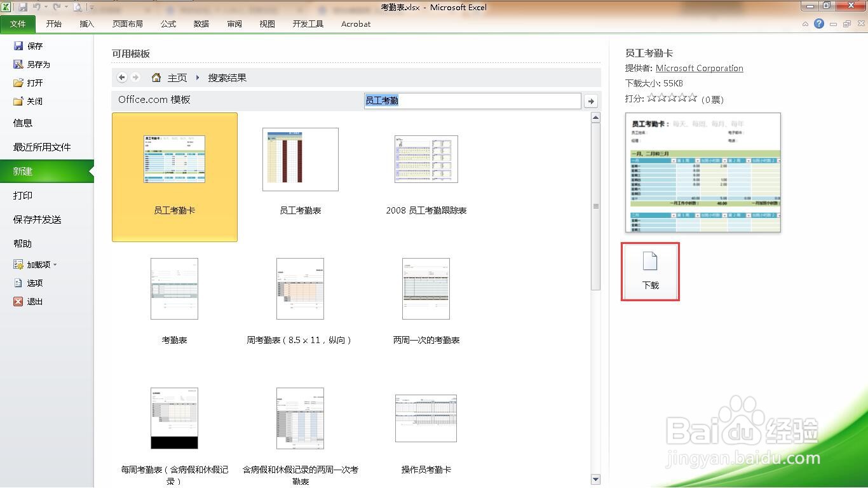Switch to the 公式 ribbon tab
Screen dimensions: 868x488
pos(168,24)
